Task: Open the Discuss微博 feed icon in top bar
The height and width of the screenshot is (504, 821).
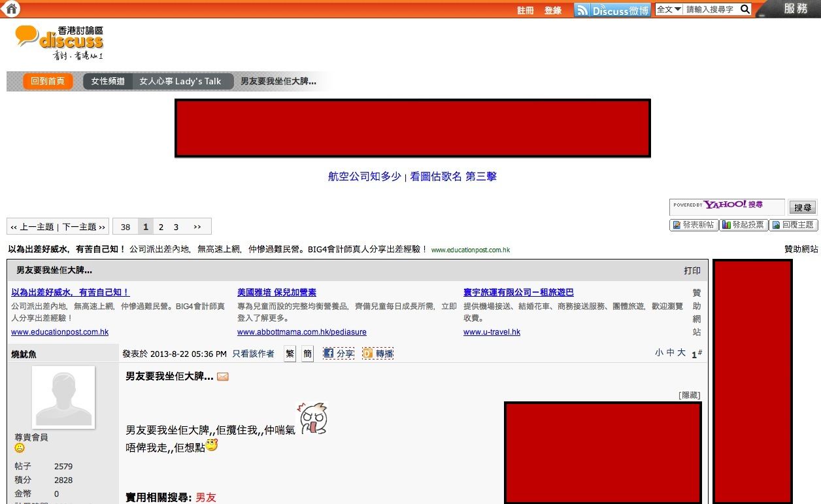Action: tap(581, 10)
